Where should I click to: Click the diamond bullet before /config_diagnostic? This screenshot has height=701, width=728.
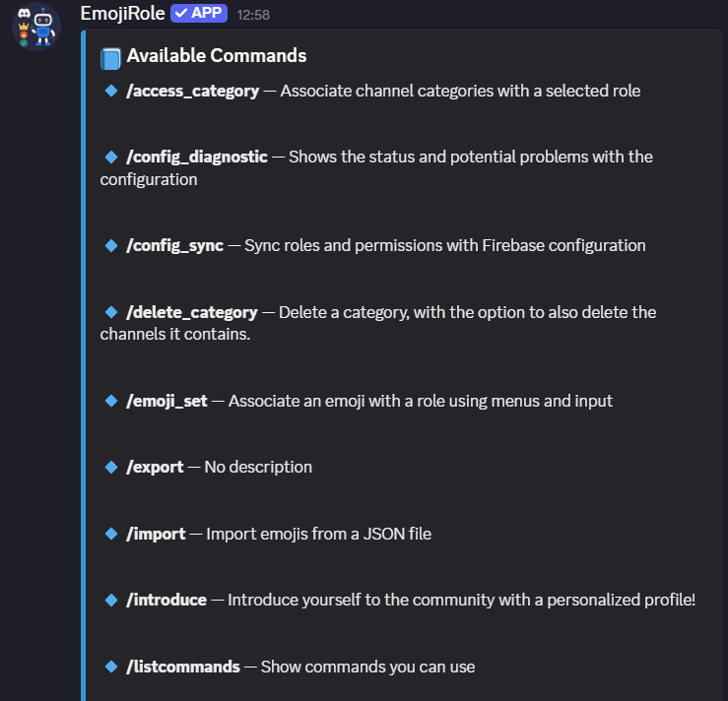click(x=111, y=157)
